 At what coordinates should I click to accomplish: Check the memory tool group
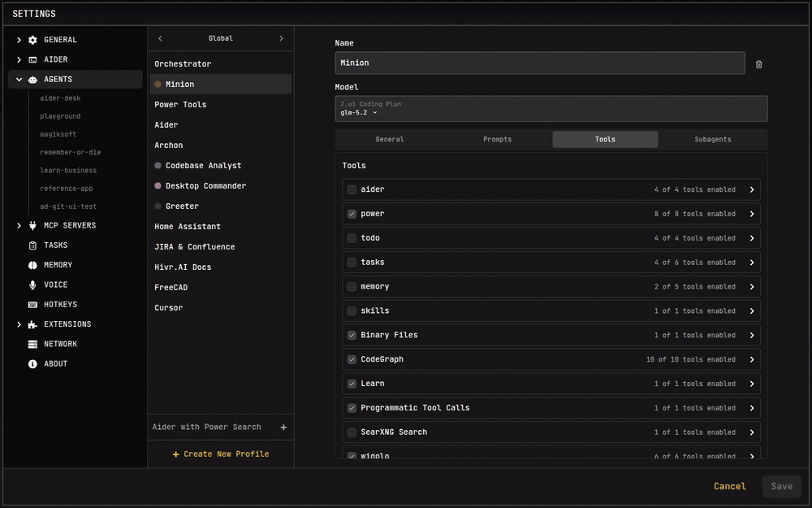(x=352, y=287)
